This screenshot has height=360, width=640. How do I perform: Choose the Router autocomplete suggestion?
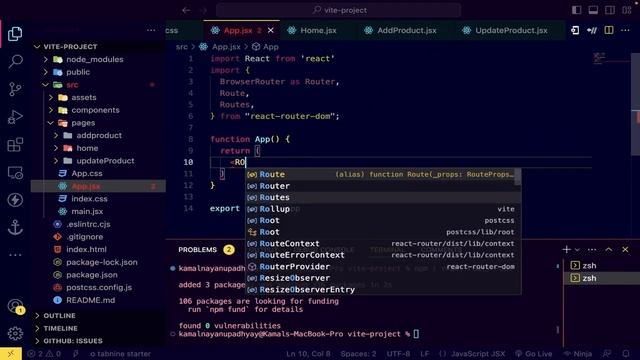point(383,186)
